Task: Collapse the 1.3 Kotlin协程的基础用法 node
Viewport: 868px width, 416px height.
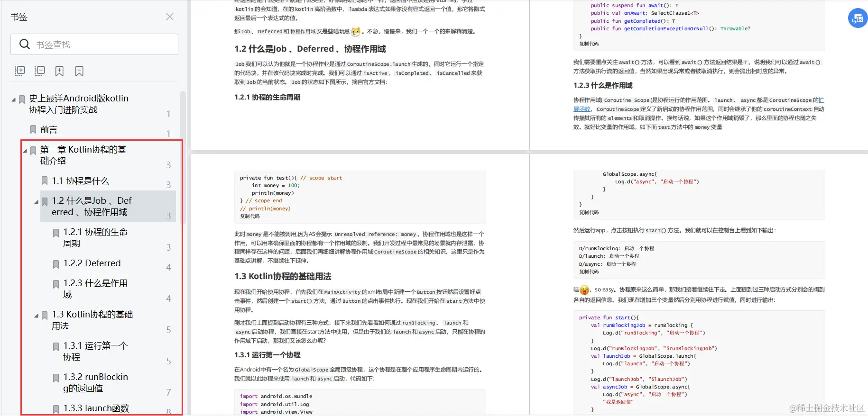Action: pos(36,316)
